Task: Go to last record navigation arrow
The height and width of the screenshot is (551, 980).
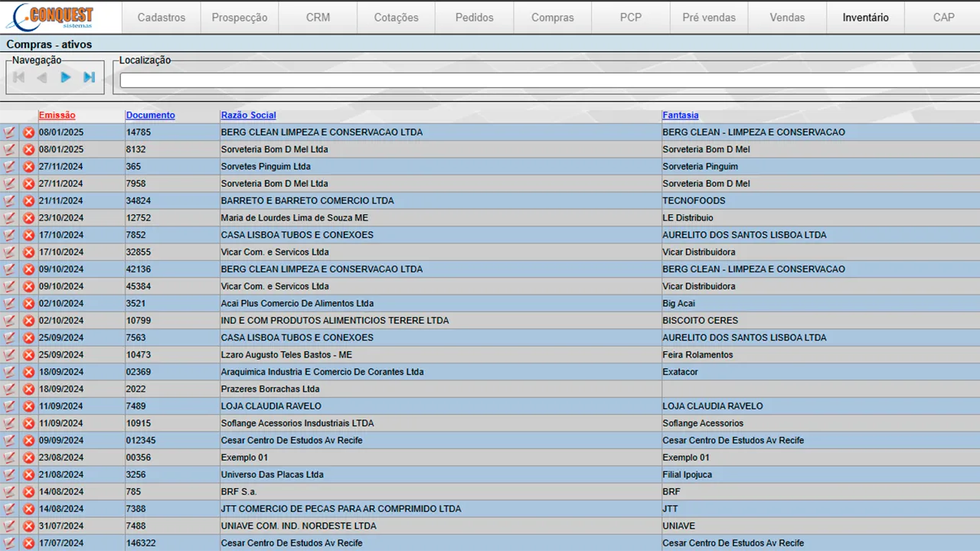Action: point(90,77)
